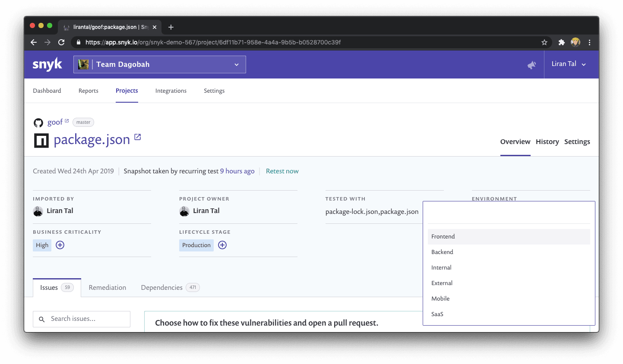
Task: Select the lirantal/goof:package.json browser tab
Action: pyautogui.click(x=110, y=27)
